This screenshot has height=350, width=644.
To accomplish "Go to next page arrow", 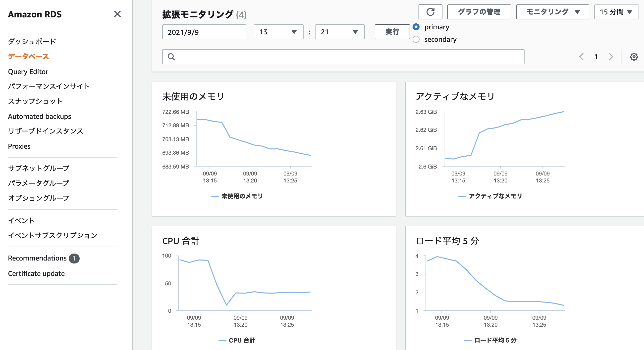I will (611, 57).
